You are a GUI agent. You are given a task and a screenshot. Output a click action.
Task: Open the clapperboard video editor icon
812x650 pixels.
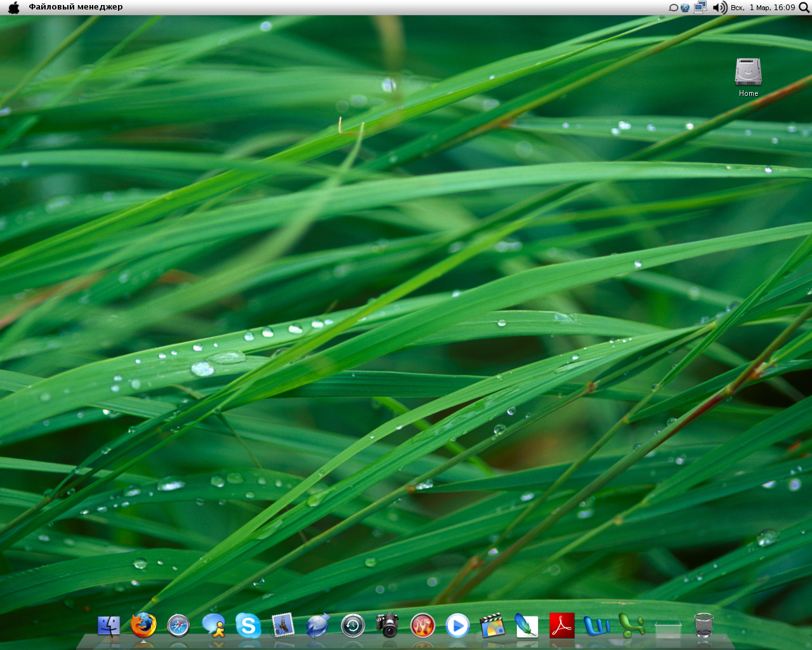tap(492, 626)
